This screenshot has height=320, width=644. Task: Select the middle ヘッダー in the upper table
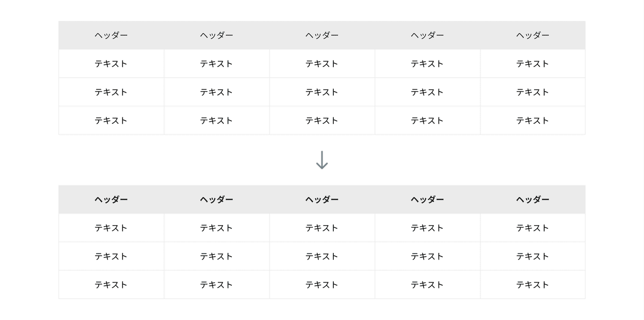click(x=322, y=35)
